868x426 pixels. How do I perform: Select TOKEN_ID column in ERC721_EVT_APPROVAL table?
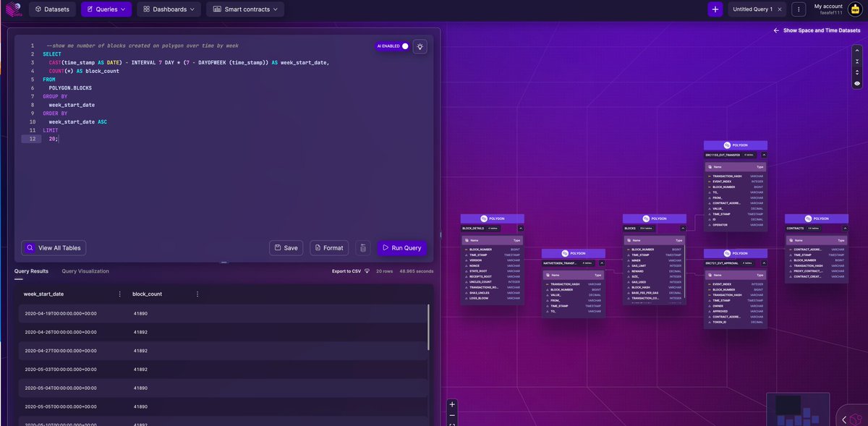click(735, 322)
